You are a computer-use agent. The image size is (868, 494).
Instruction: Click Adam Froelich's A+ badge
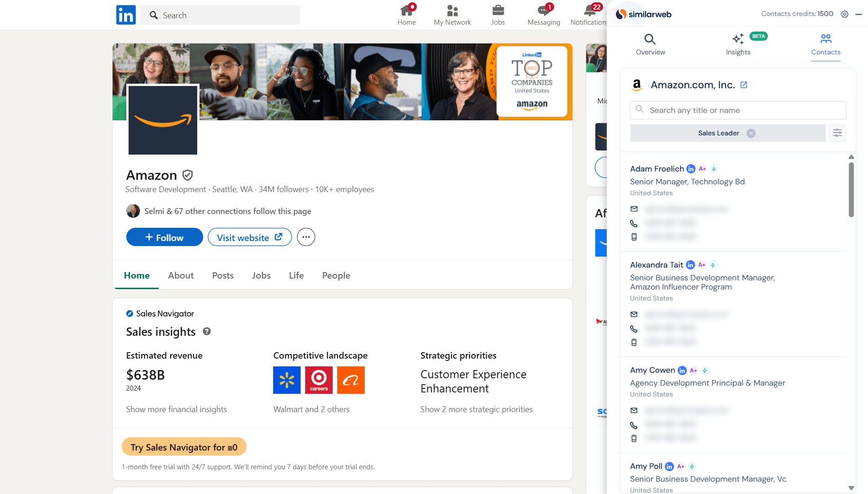pos(702,169)
